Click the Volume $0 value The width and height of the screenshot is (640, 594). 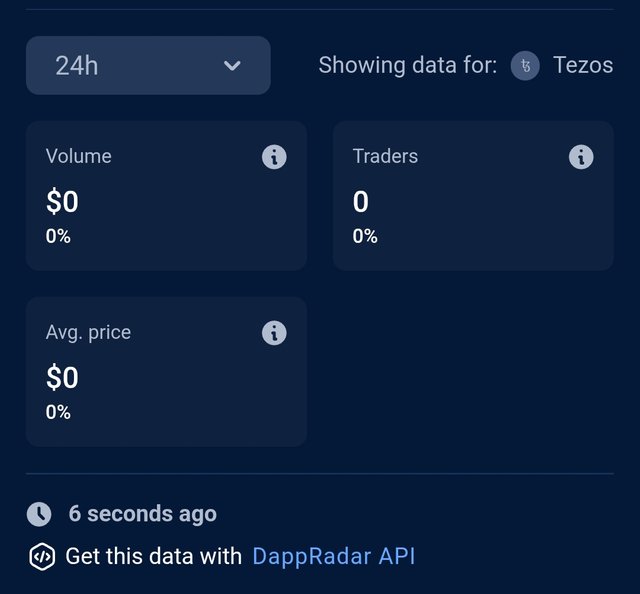pyautogui.click(x=62, y=202)
